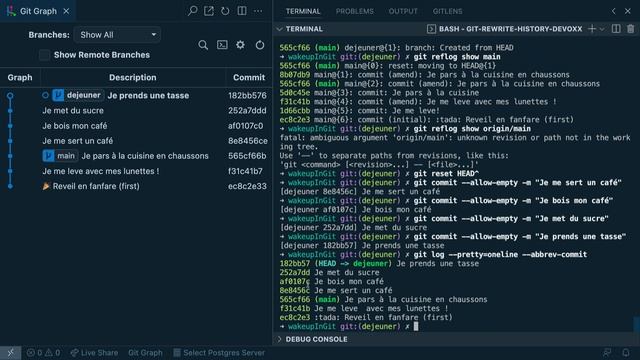Enable Show Remote Branches checkbox
The width and height of the screenshot is (640, 360).
[44, 55]
